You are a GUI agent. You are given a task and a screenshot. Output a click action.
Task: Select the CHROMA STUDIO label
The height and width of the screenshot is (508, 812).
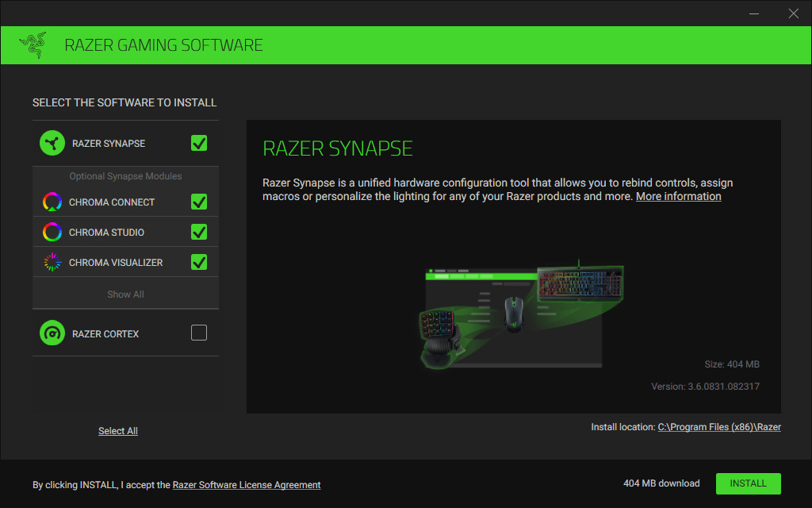(x=107, y=233)
